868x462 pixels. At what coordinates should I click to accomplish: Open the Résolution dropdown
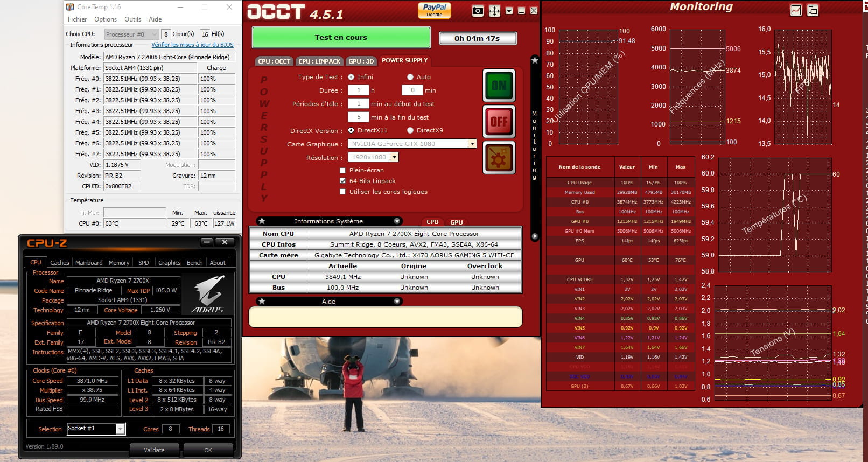(394, 157)
